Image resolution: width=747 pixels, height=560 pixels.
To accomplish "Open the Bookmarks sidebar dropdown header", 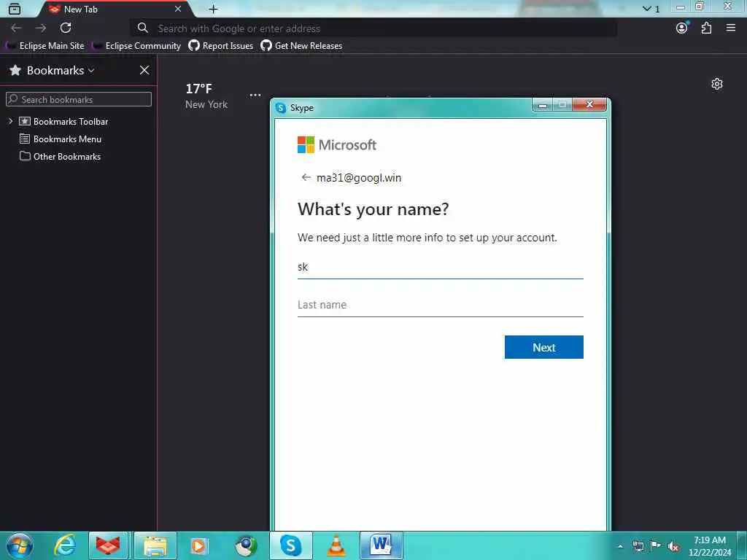I will click(53, 71).
